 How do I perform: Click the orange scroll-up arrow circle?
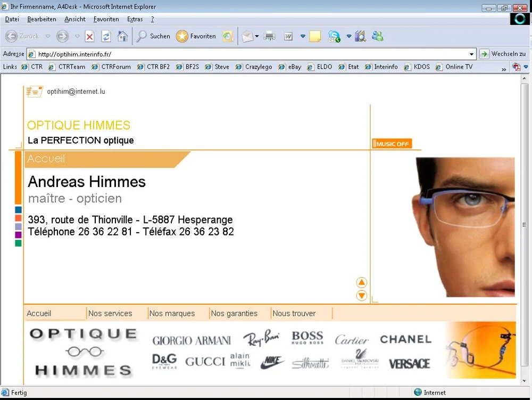coord(362,282)
